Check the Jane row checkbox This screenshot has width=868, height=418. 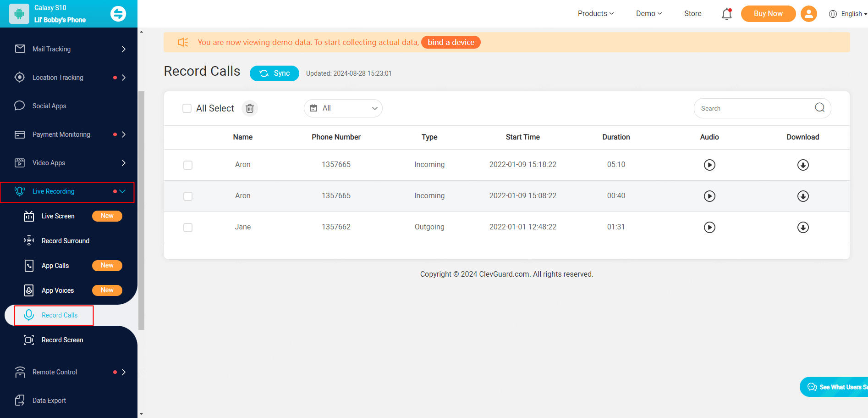pos(188,228)
